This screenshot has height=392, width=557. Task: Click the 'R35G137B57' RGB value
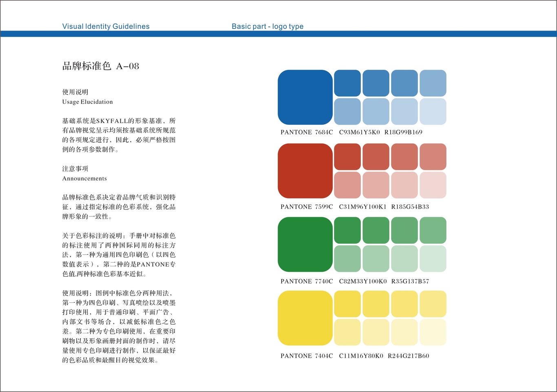410,281
